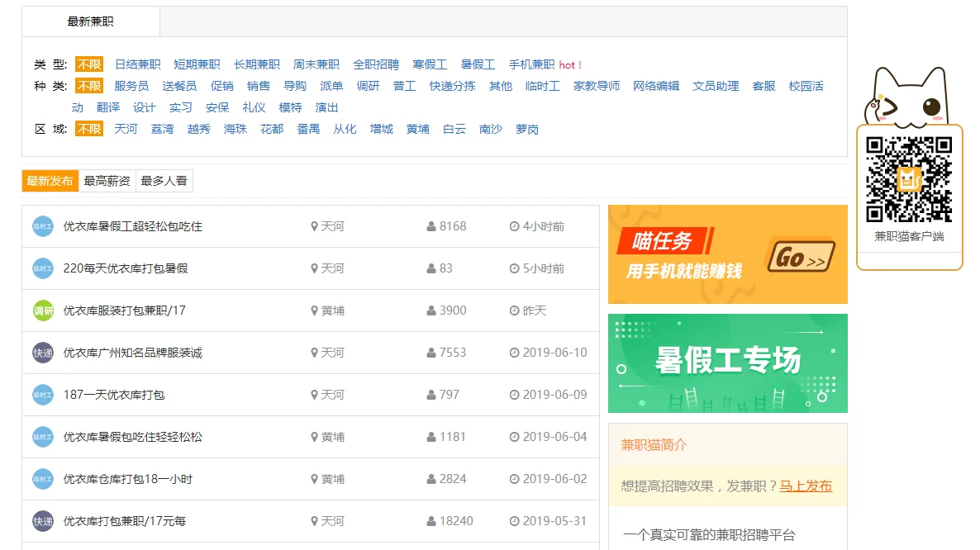This screenshot has width=980, height=550.
Task: Switch to the 最高薪资 tab
Action: point(106,180)
